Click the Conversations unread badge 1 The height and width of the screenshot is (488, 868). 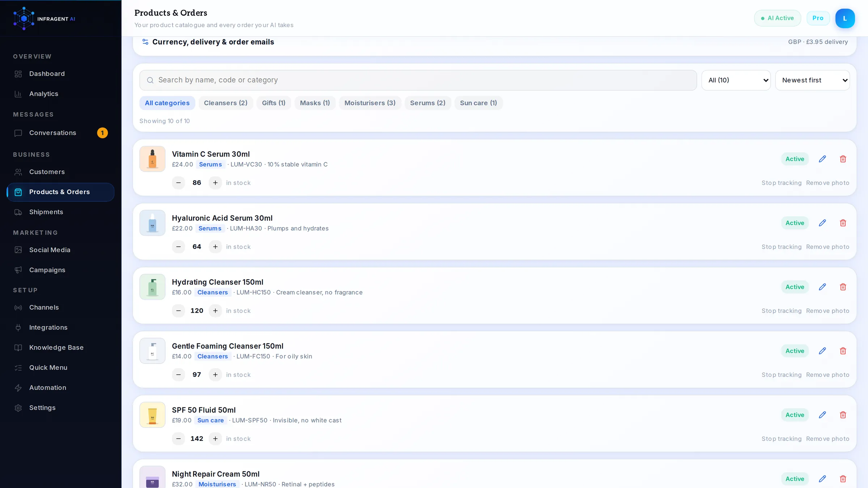tap(102, 133)
